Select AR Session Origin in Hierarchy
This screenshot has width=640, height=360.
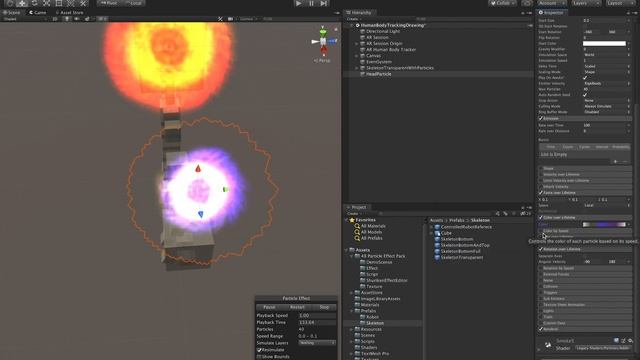[384, 43]
